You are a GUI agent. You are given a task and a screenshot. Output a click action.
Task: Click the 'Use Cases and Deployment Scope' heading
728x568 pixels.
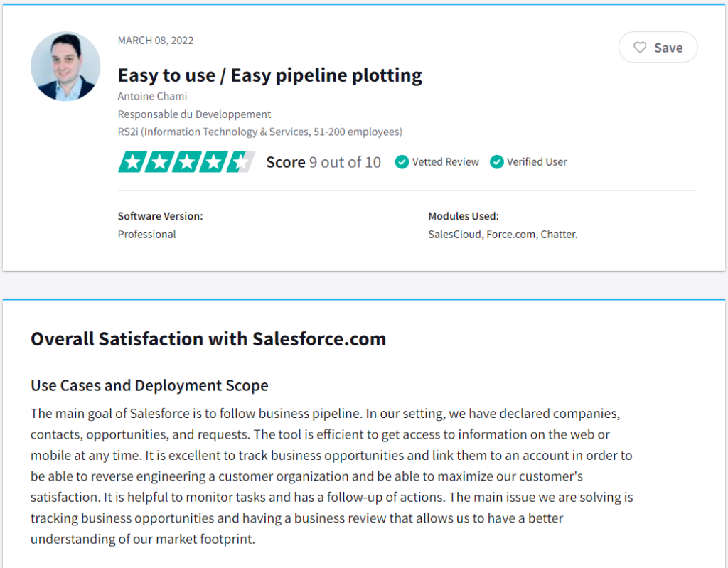149,386
